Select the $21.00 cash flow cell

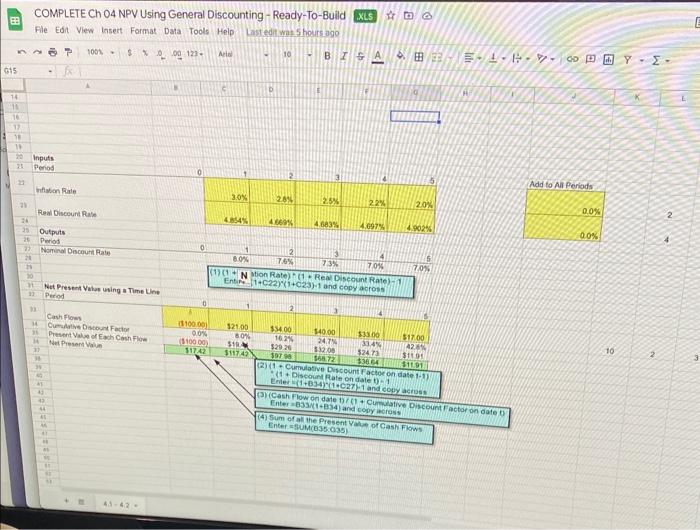pyautogui.click(x=230, y=320)
